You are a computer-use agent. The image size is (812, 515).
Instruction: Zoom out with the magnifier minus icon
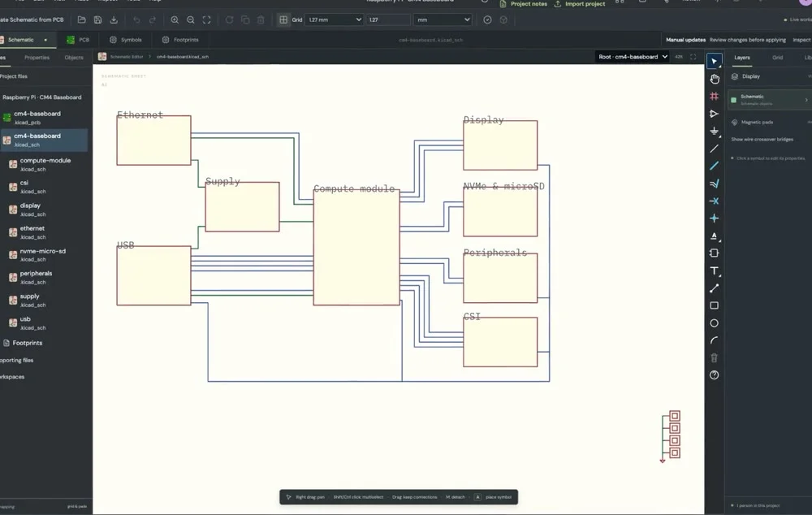click(191, 19)
